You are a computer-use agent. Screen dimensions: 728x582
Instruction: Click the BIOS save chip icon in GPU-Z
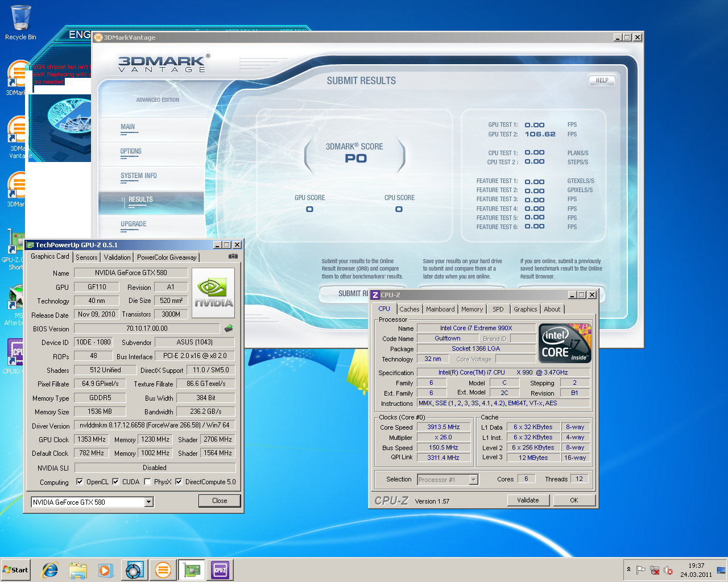(229, 328)
